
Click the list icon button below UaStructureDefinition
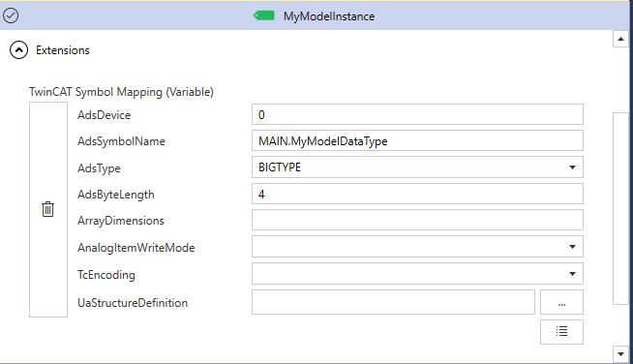coord(561,332)
